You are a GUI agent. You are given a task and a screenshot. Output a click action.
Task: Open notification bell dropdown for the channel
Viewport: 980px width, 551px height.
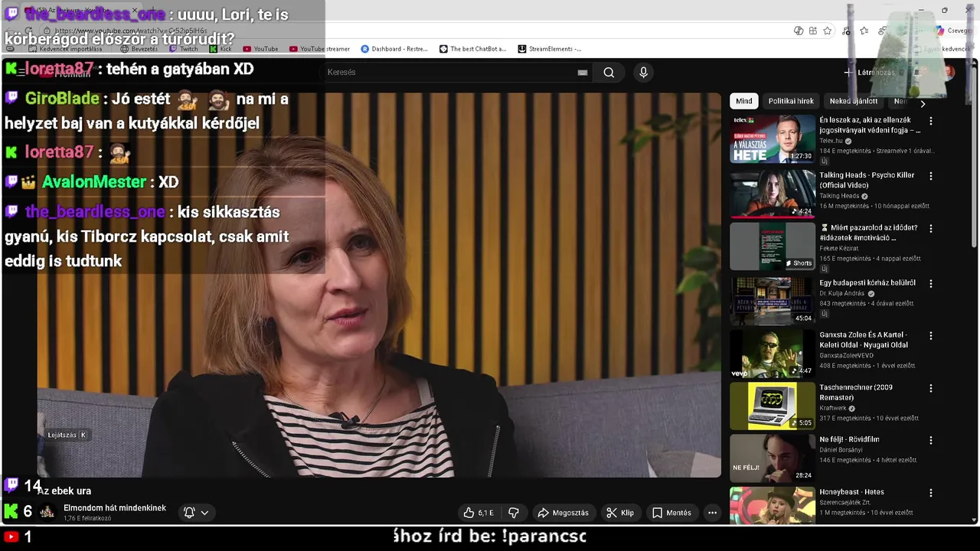196,513
